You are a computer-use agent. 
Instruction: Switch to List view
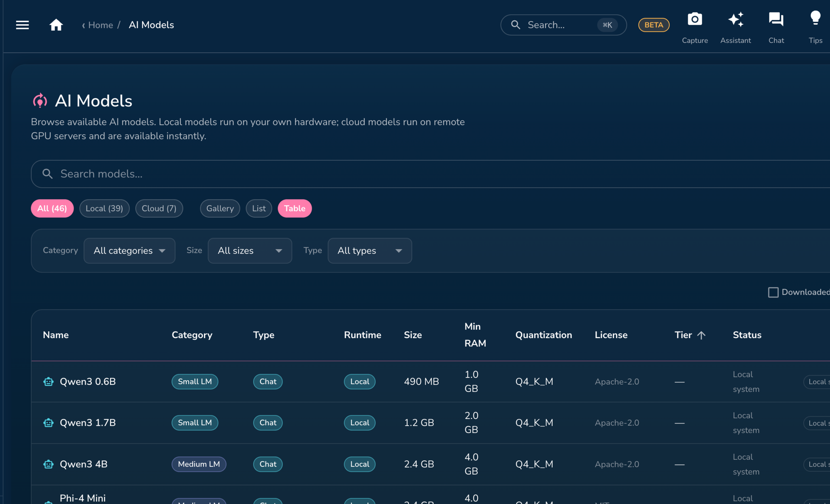point(259,209)
